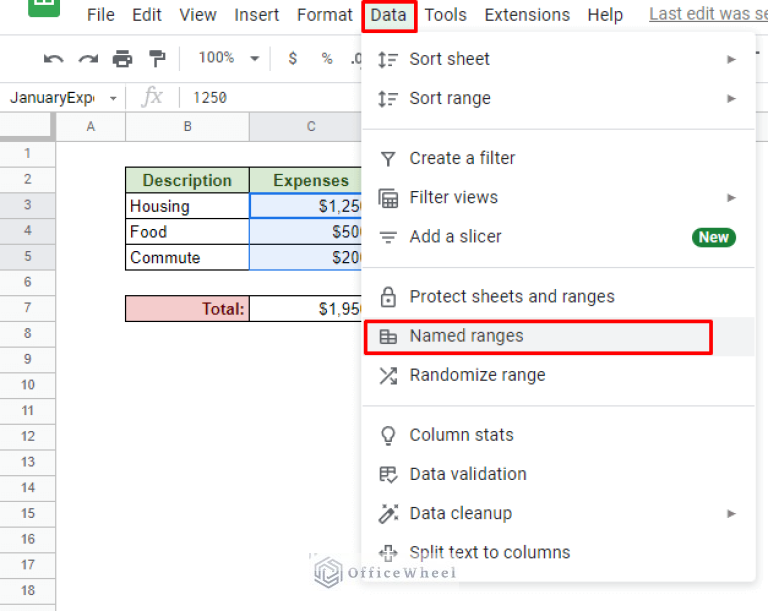Apply percent format from toolbar
This screenshot has width=768, height=611.
(x=326, y=59)
